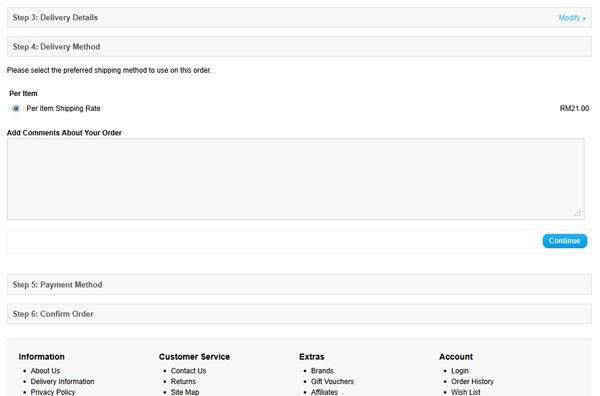Open the Gift Vouchers footer link
Viewport: 600px width, 396px height.
point(332,381)
